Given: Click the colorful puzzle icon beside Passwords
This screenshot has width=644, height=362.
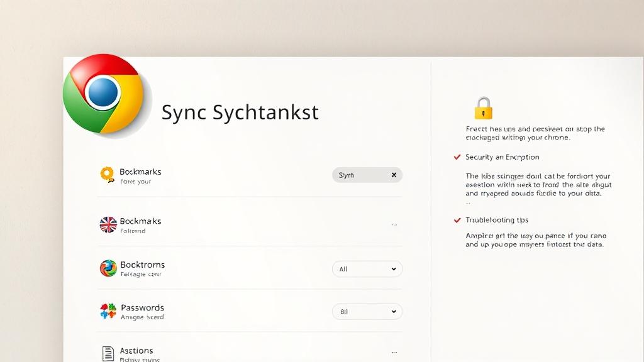Looking at the screenshot, I should 108,310.
